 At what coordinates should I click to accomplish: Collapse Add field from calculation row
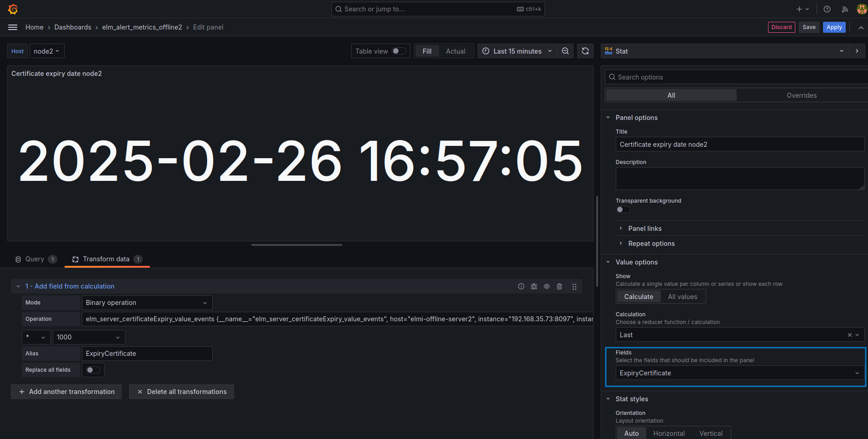coord(18,286)
